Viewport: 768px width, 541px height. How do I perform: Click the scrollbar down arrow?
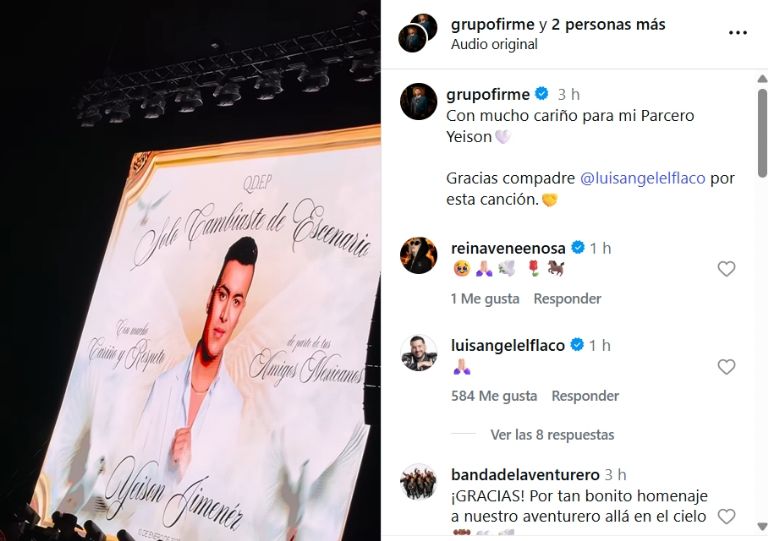pos(762,527)
